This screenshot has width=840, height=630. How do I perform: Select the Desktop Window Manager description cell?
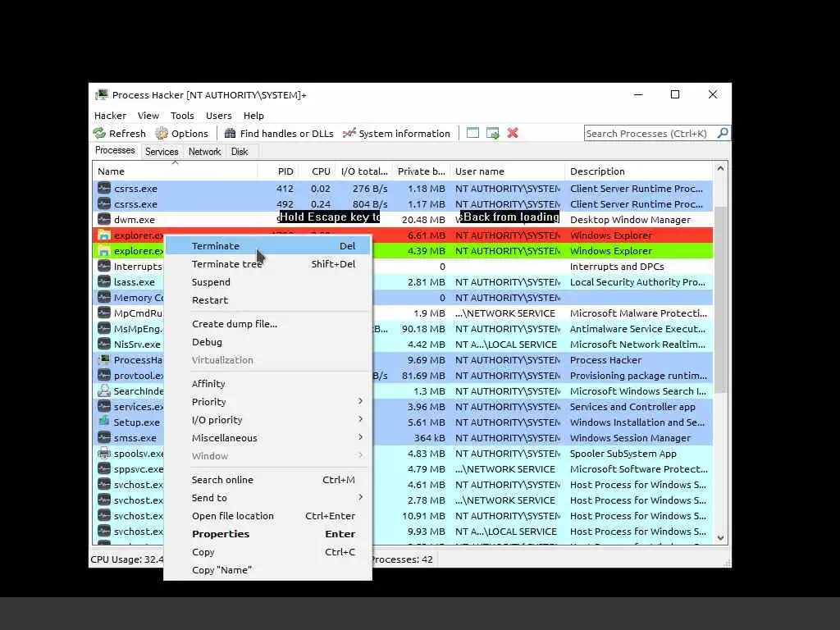point(631,220)
